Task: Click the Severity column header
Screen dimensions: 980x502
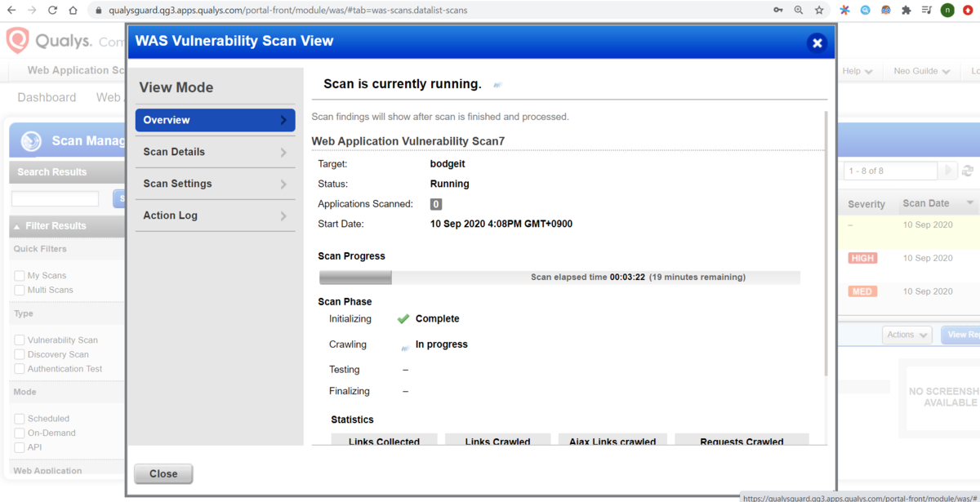Action: (866, 204)
